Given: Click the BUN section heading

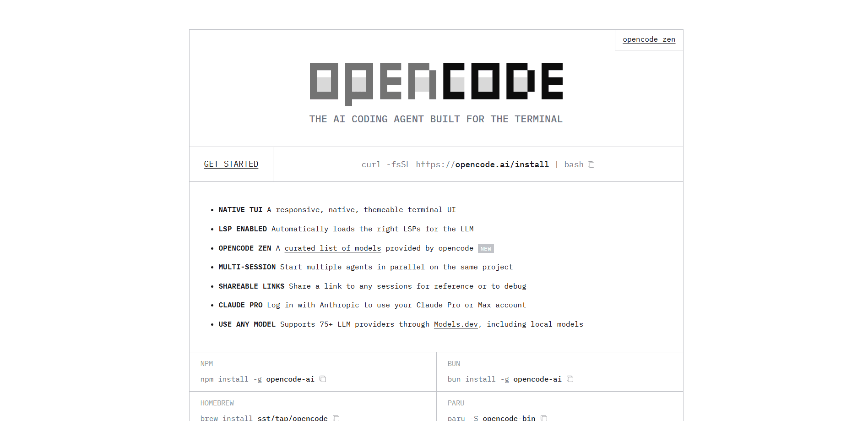Looking at the screenshot, I should (454, 364).
